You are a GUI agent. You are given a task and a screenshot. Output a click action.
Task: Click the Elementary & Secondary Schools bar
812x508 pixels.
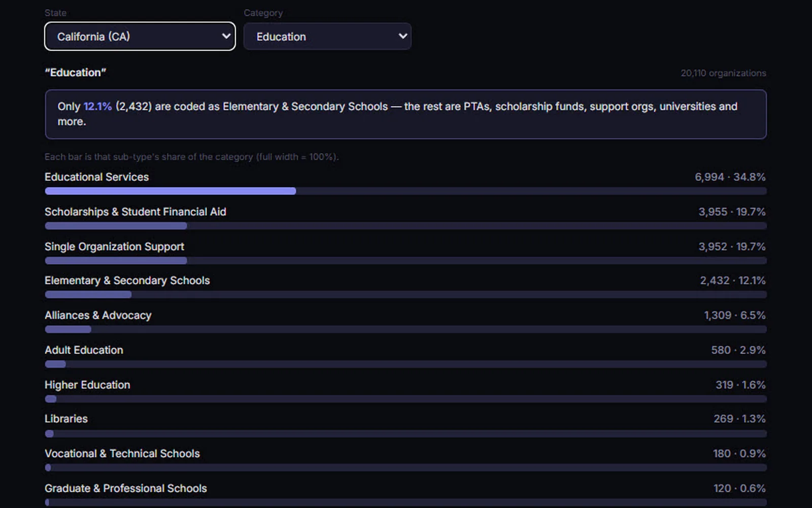[405, 295]
